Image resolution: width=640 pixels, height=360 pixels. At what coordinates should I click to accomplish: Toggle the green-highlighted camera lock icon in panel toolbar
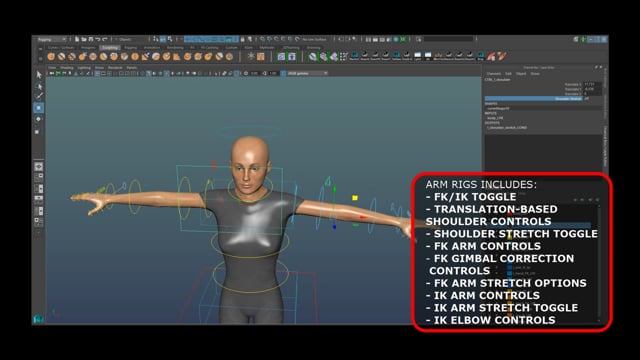click(58, 73)
